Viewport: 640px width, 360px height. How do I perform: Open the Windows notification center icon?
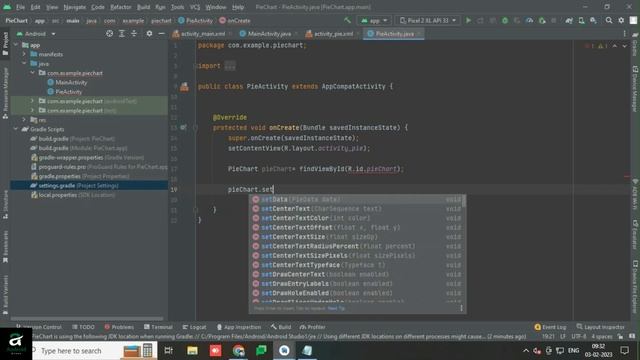pos(624,351)
